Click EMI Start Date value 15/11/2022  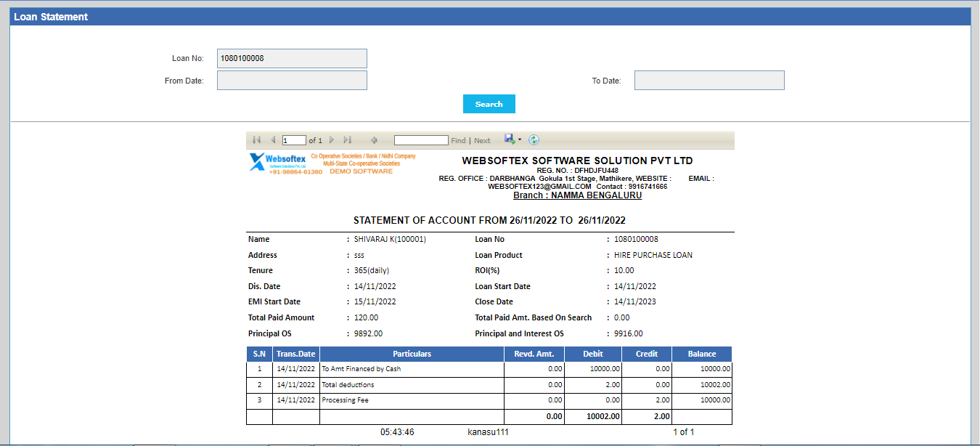pyautogui.click(x=375, y=301)
